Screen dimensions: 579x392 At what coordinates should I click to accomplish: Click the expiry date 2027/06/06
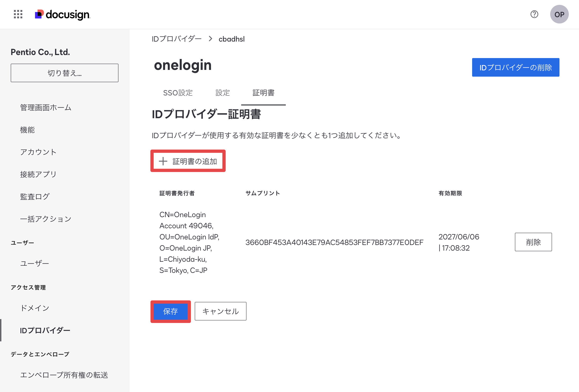(459, 237)
